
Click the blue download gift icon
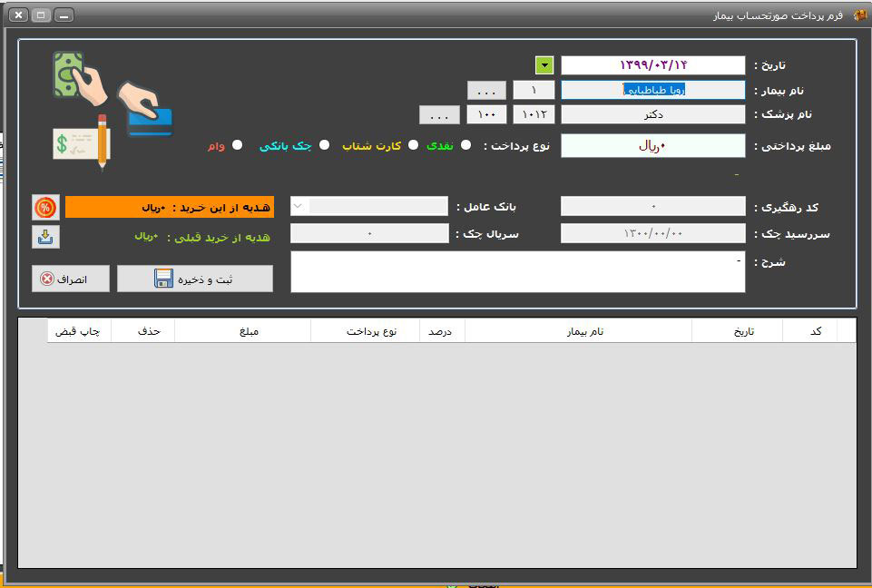coord(45,237)
